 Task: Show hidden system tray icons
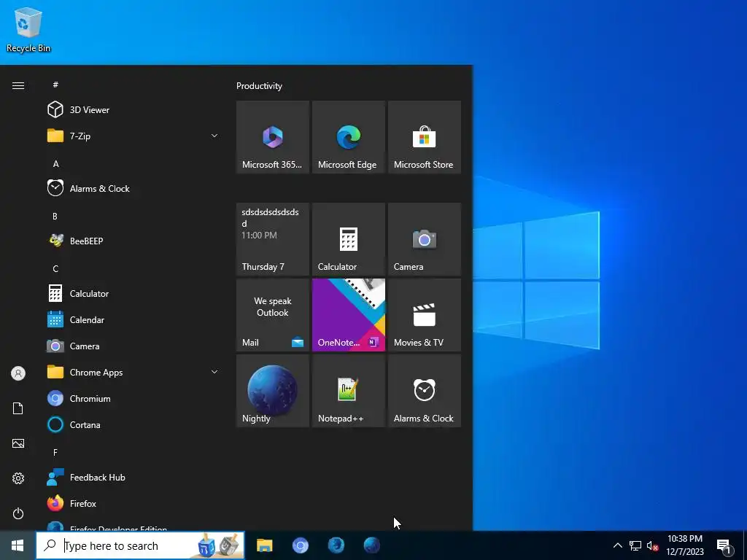(617, 545)
